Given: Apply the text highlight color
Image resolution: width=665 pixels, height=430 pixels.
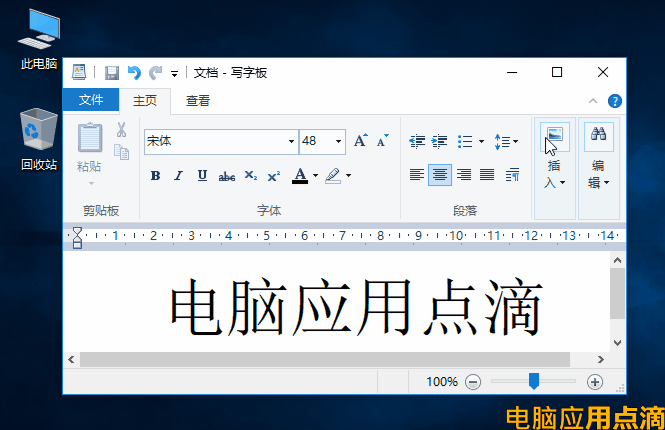Looking at the screenshot, I should [x=333, y=176].
